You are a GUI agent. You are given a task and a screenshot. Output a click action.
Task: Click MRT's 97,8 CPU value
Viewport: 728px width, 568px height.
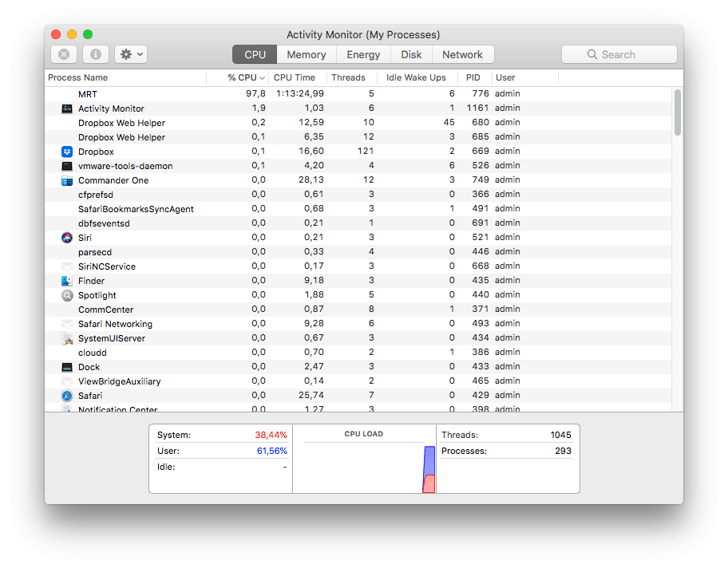point(255,94)
